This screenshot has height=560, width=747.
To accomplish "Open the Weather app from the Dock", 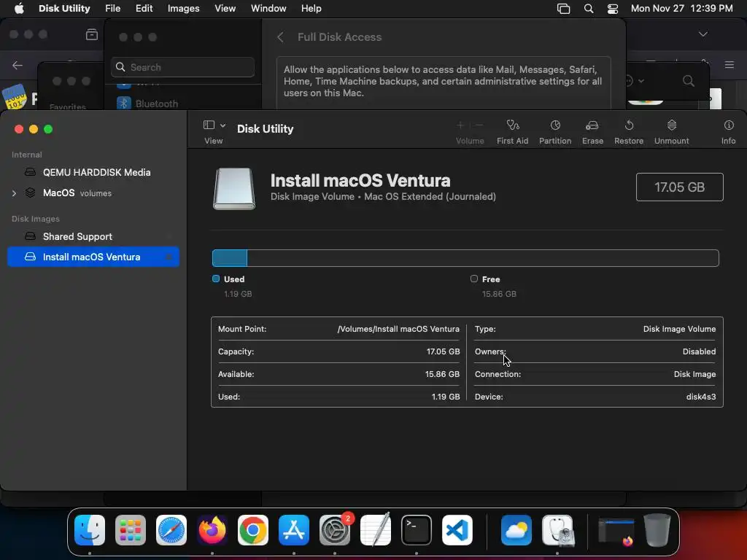I will click(x=516, y=530).
